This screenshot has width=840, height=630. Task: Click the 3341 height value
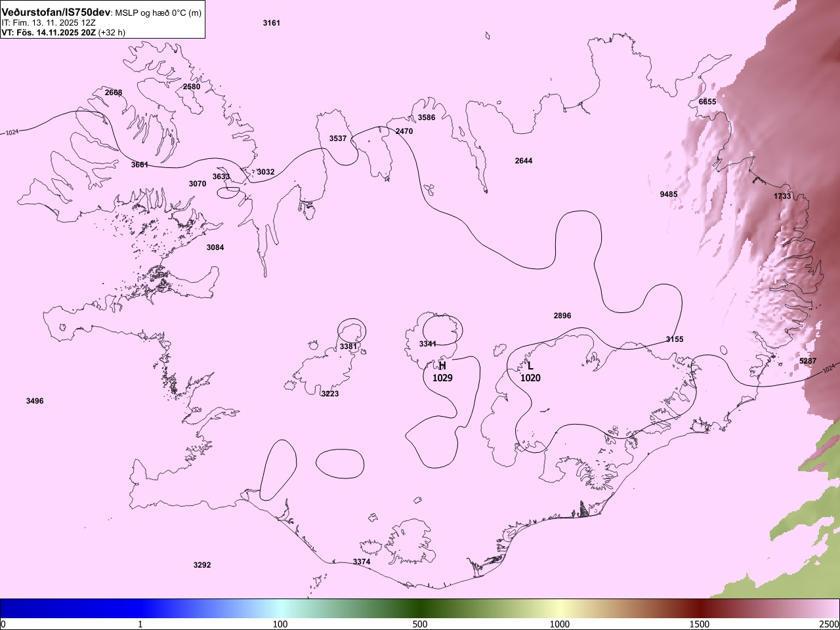coord(428,344)
